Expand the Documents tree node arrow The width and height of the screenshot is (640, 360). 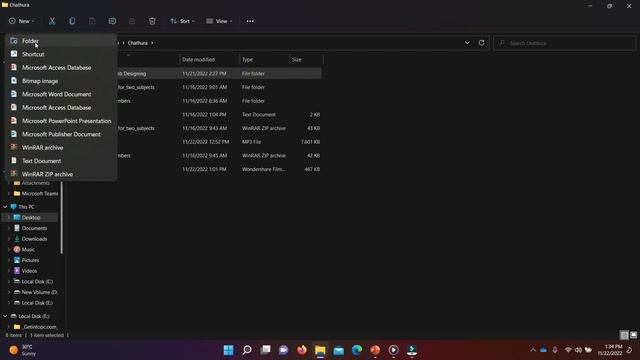(x=9, y=228)
